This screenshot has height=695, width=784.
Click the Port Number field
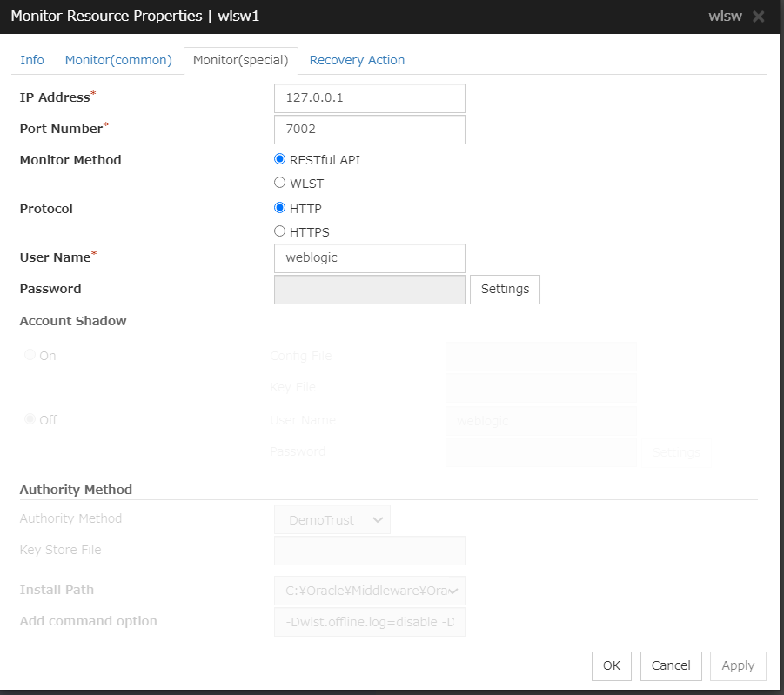point(369,130)
